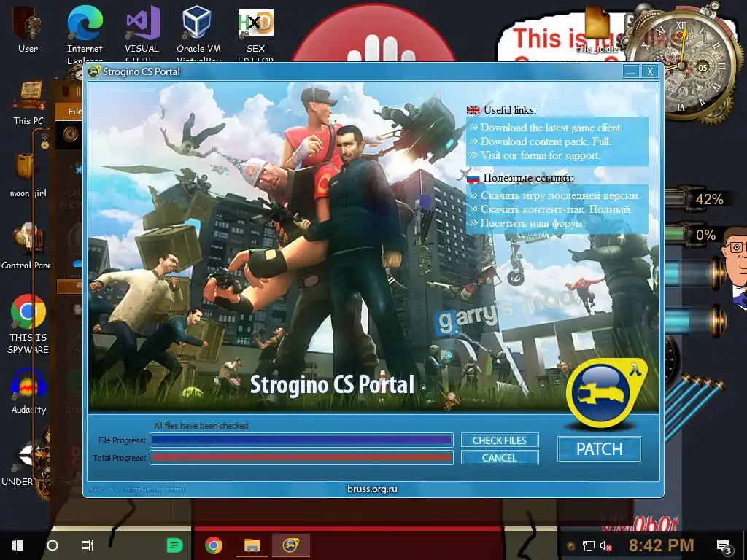Screen dimensions: 747x560
Task: Click the bruss.org.ru footer text
Action: tap(372, 489)
